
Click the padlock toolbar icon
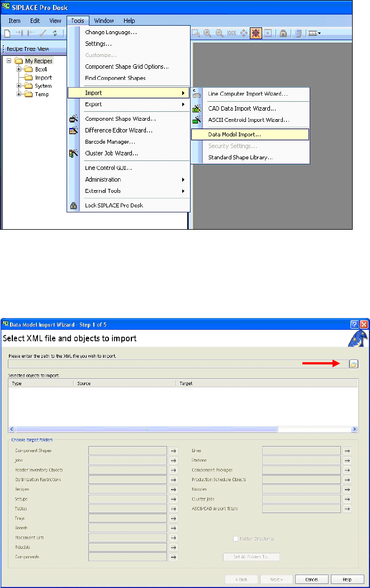coord(283,34)
